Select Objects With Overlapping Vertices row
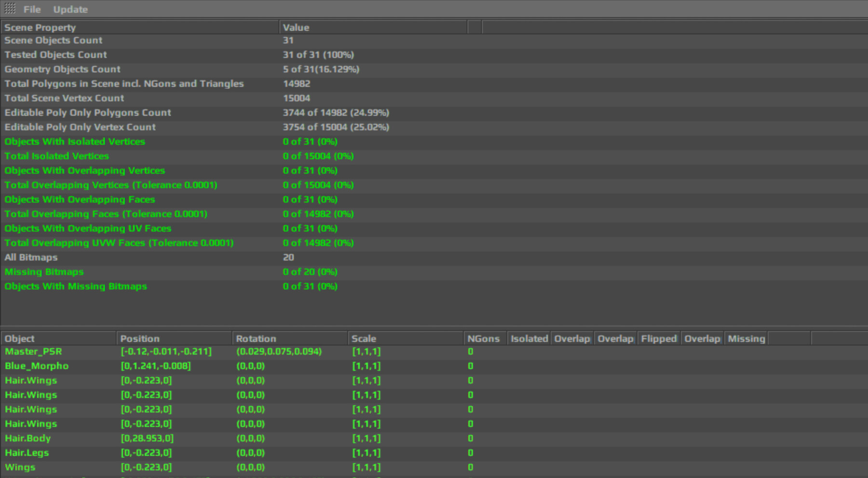This screenshot has height=478, width=868. point(434,171)
